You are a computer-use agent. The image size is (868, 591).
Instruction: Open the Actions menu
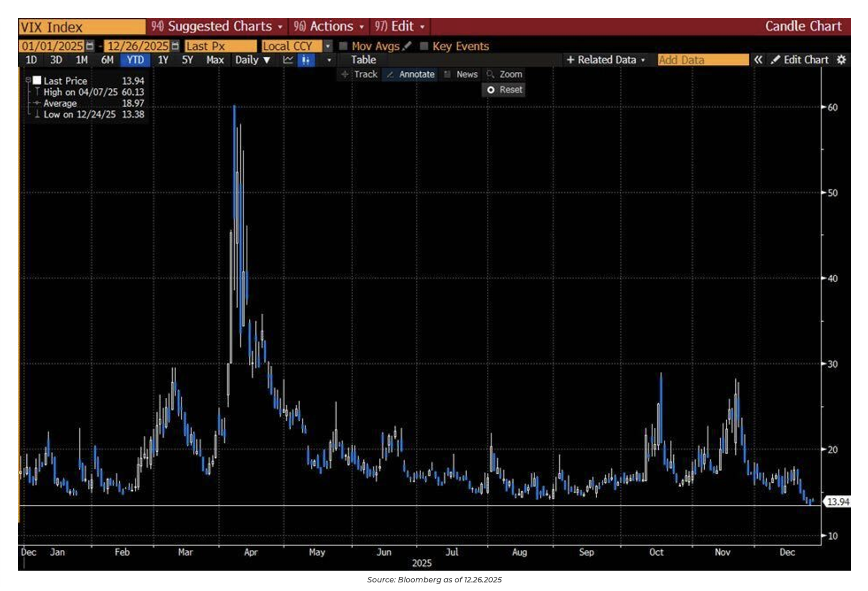click(329, 26)
